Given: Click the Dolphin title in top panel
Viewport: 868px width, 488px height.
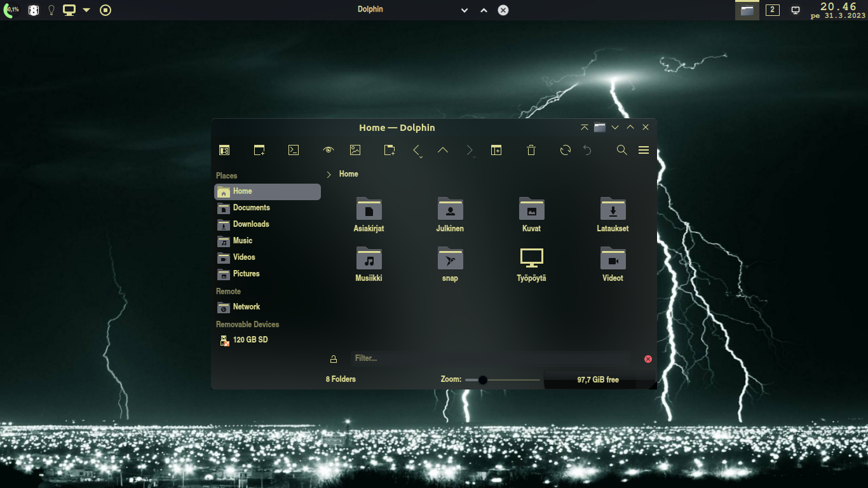Looking at the screenshot, I should 370,10.
